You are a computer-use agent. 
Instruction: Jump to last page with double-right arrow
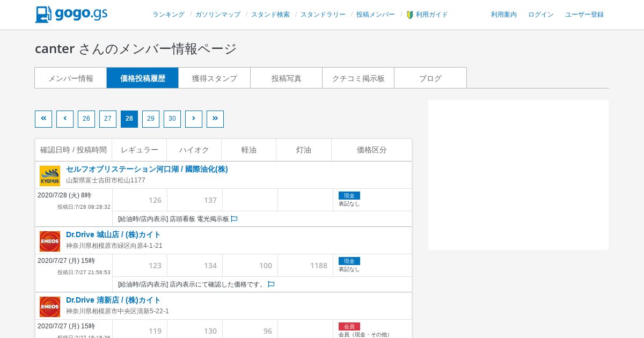click(215, 119)
